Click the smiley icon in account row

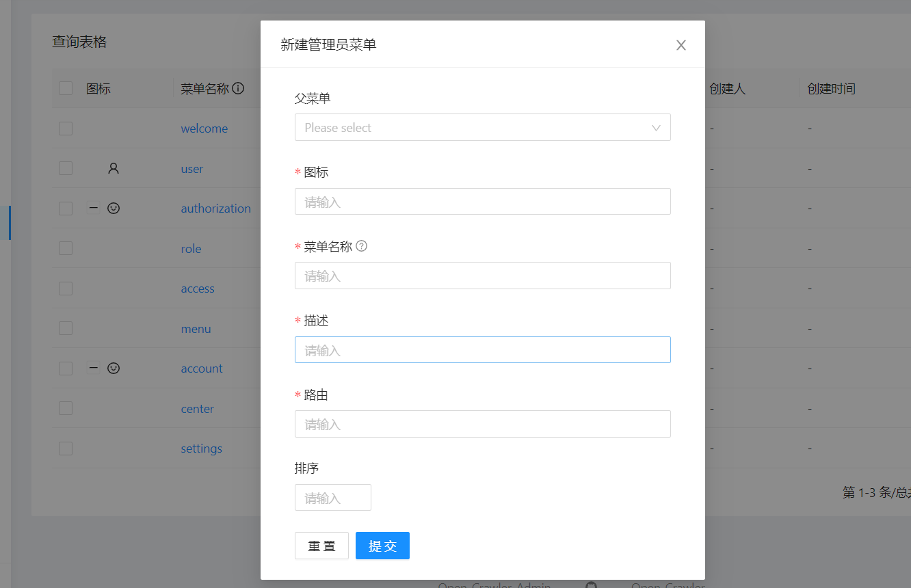pos(114,368)
